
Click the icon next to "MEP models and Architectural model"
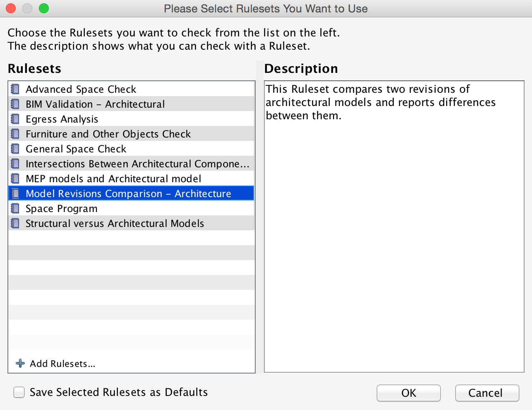coord(15,178)
